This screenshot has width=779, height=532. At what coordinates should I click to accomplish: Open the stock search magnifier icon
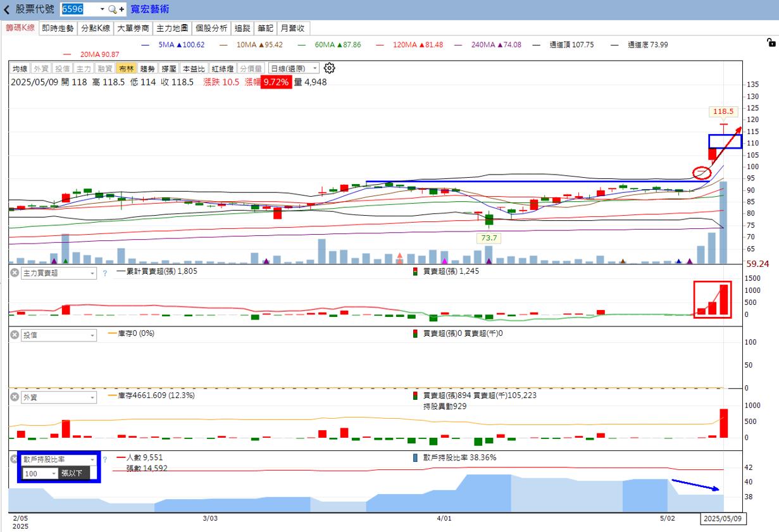[x=113, y=9]
